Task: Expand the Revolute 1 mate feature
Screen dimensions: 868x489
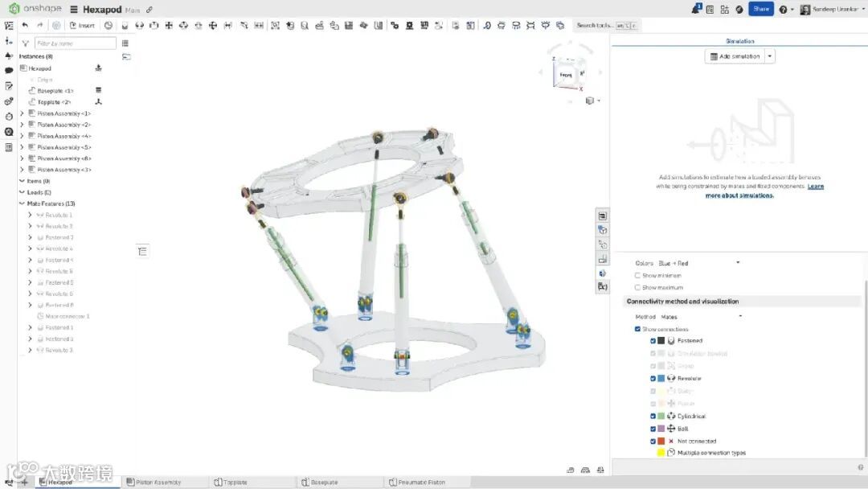Action: [x=30, y=215]
